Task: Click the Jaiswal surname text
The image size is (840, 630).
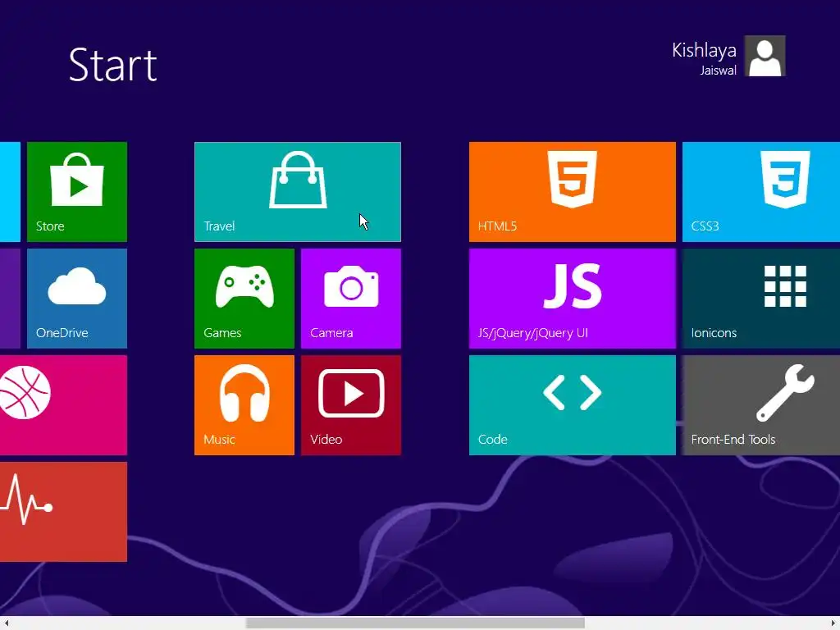Action: coord(718,71)
